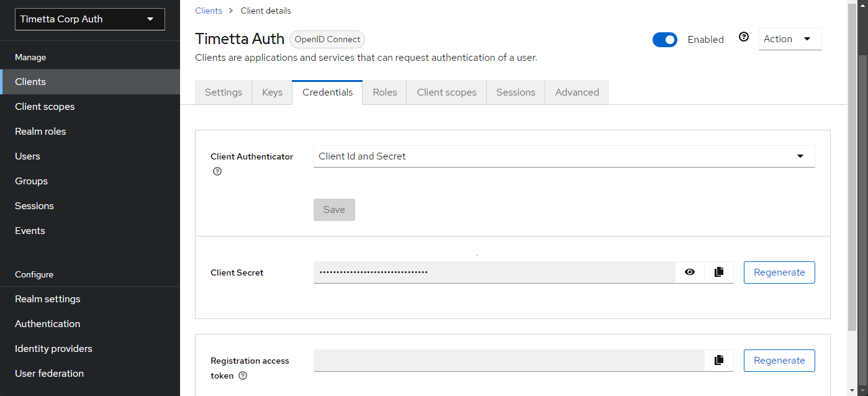
Task: Open Groups in the sidebar
Action: (x=90, y=181)
